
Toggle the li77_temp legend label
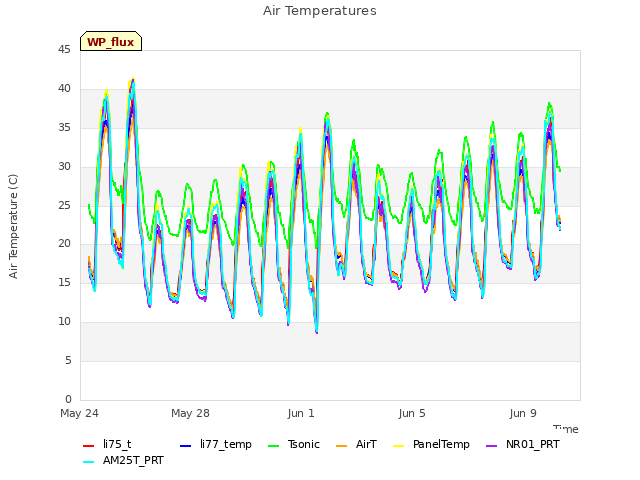tap(226, 444)
